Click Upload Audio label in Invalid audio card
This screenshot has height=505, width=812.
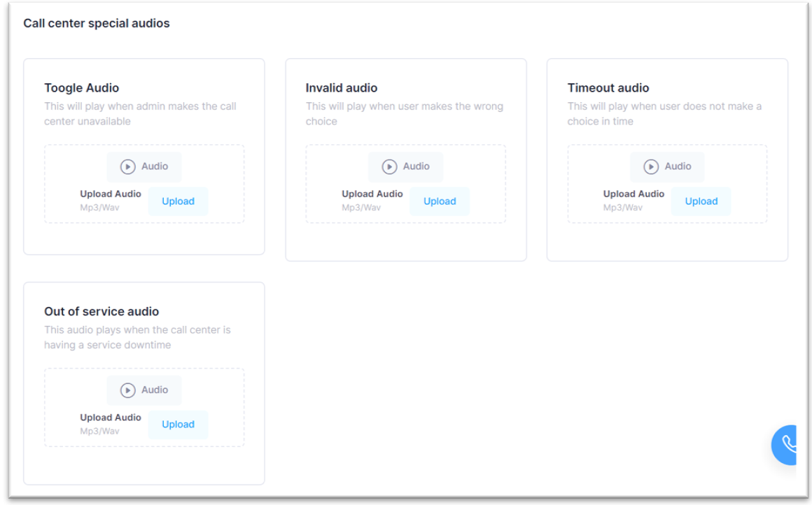[x=372, y=194]
